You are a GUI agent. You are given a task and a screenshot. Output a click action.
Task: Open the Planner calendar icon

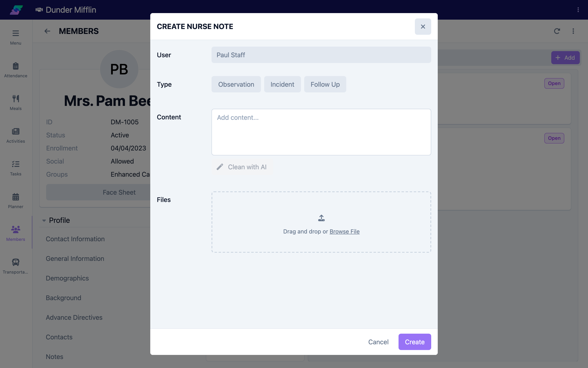(16, 197)
